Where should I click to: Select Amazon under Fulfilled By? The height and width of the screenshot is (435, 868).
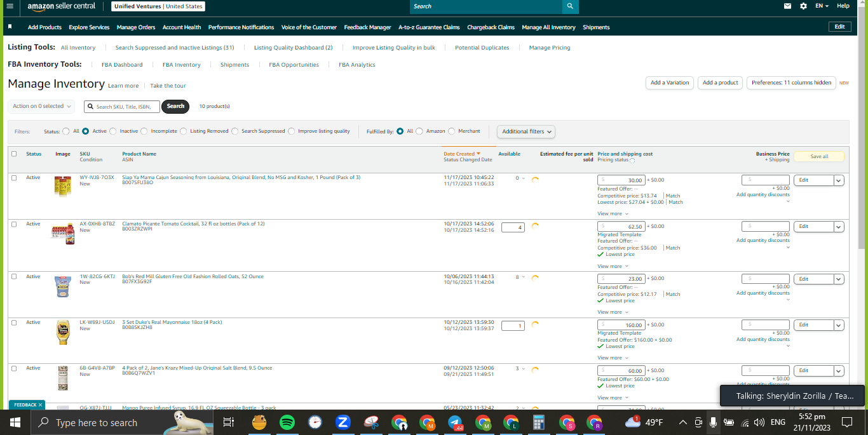pos(419,131)
